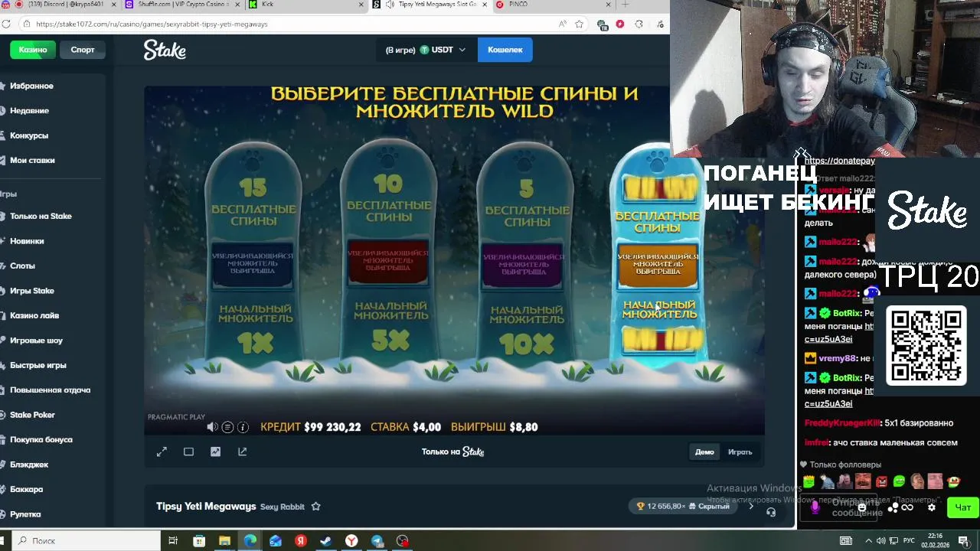Image resolution: width=980 pixels, height=551 pixels.
Task: Select the Казино section
Action: 33,50
